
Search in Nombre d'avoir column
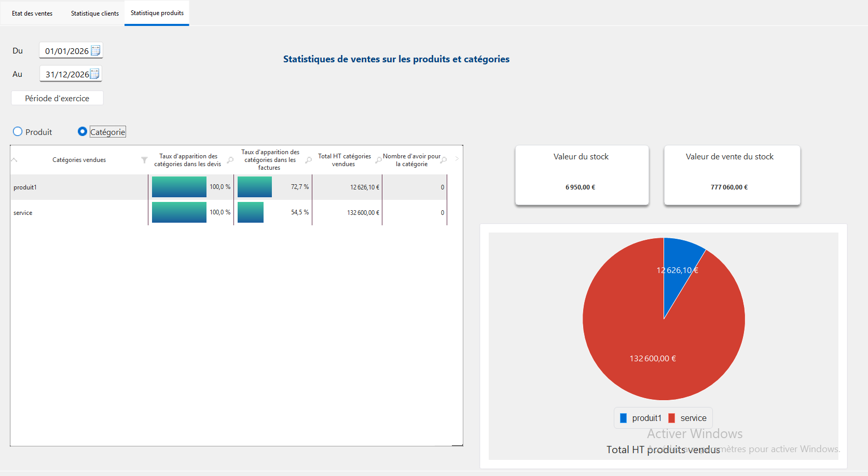(x=444, y=160)
